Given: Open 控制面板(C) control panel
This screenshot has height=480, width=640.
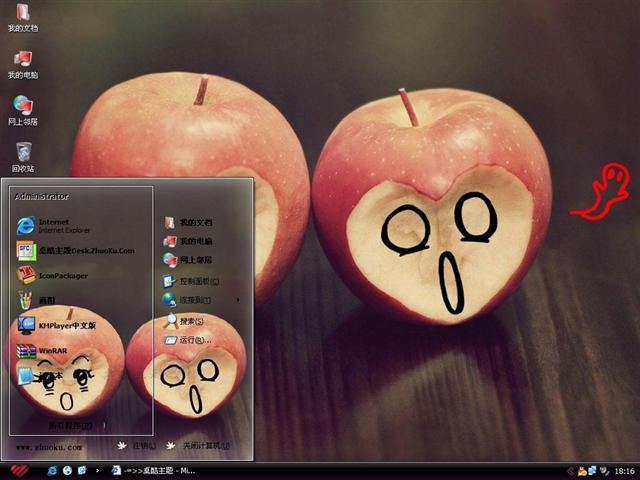Looking at the screenshot, I should (191, 281).
